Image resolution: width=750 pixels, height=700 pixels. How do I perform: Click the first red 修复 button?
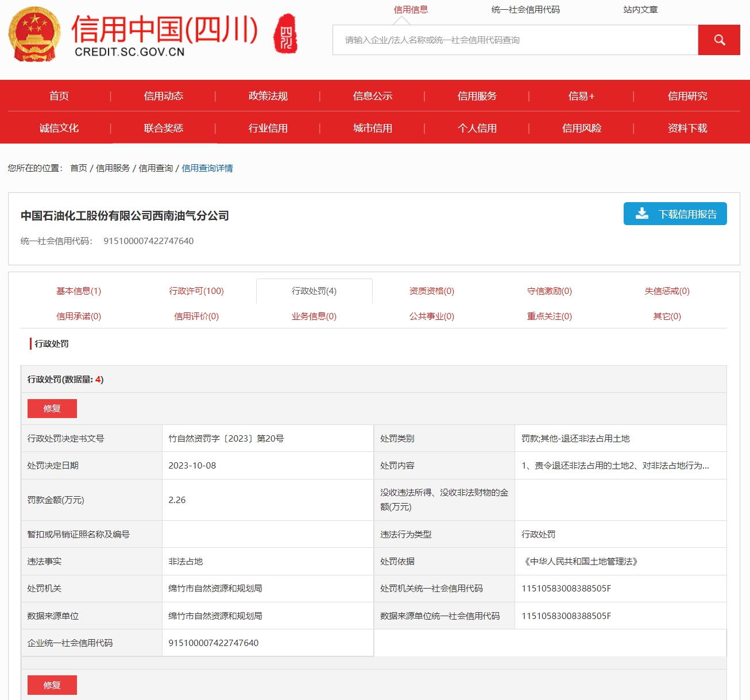(x=52, y=408)
